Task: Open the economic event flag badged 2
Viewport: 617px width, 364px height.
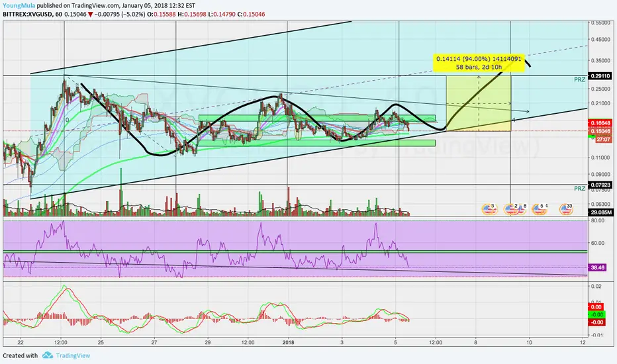Action: 511,209
